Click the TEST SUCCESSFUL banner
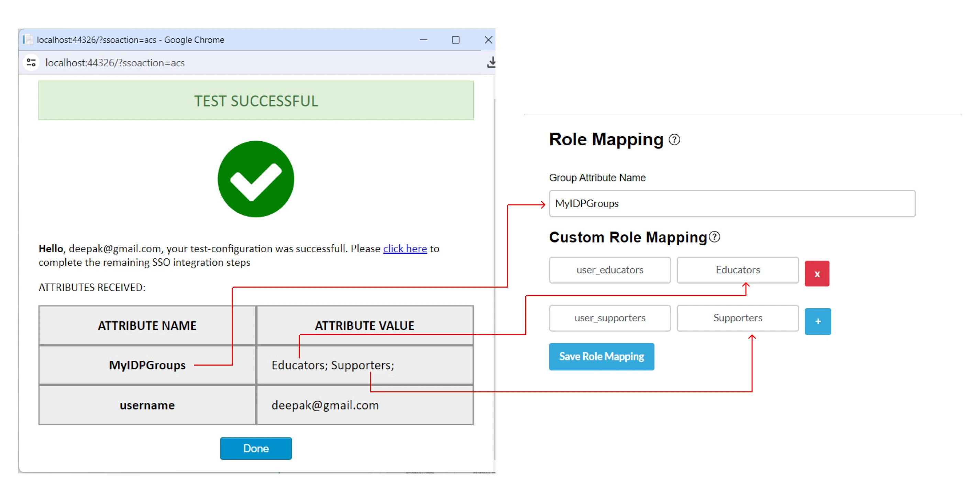Screen dimensions: 980x502 [x=256, y=100]
